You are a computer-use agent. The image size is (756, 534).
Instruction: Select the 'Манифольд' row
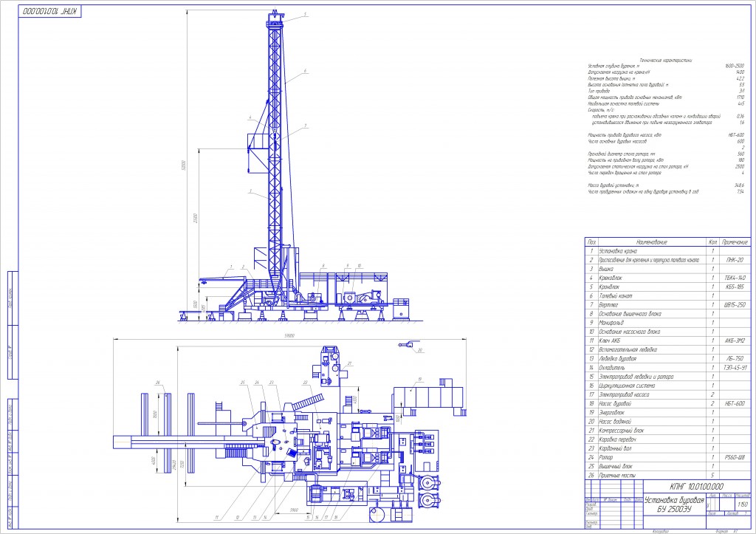click(x=611, y=323)
